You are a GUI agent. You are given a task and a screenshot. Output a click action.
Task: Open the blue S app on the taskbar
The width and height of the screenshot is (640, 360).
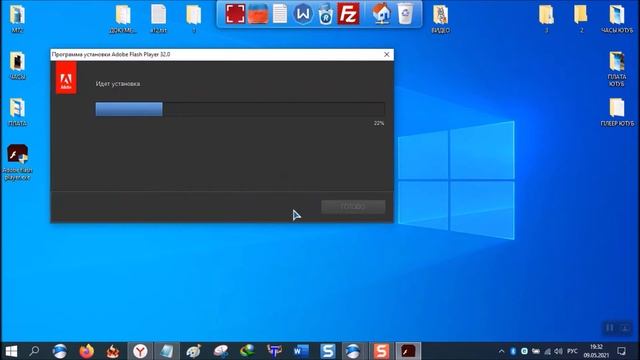pyautogui.click(x=328, y=351)
